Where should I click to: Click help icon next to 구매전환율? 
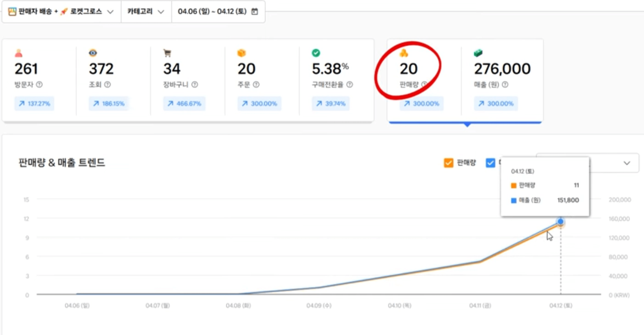tap(350, 85)
